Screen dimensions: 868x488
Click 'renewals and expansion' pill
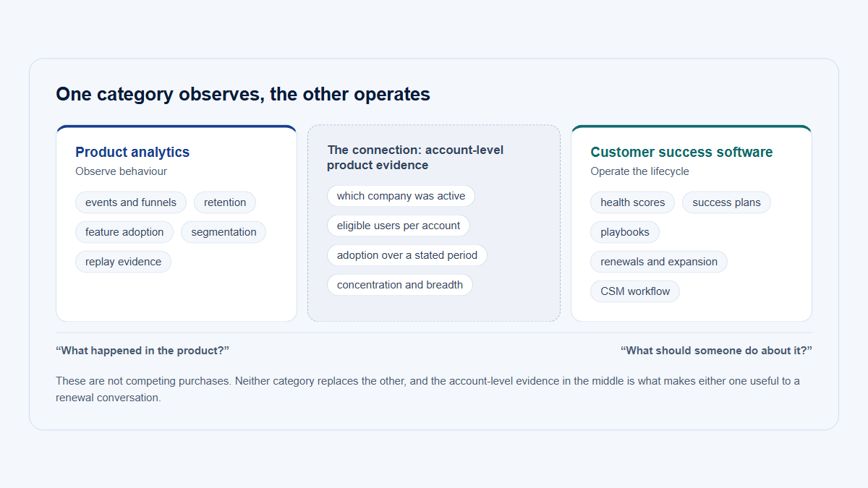659,262
